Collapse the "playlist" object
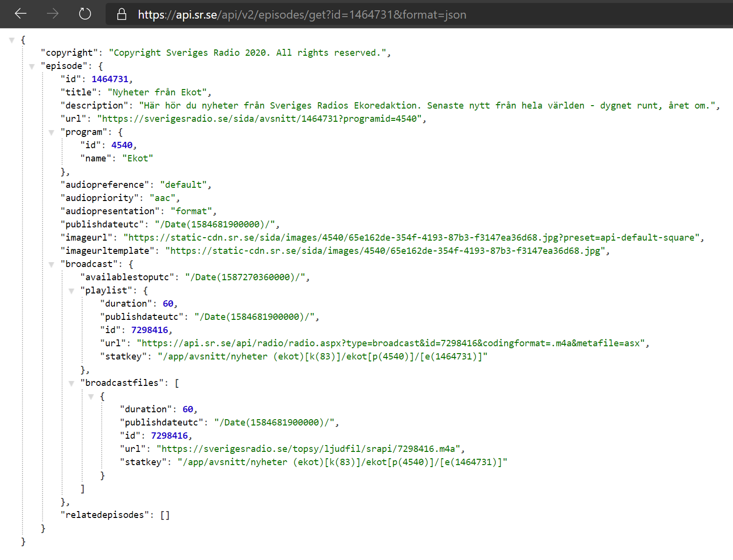Screen dimensions: 733x560 tap(71, 291)
